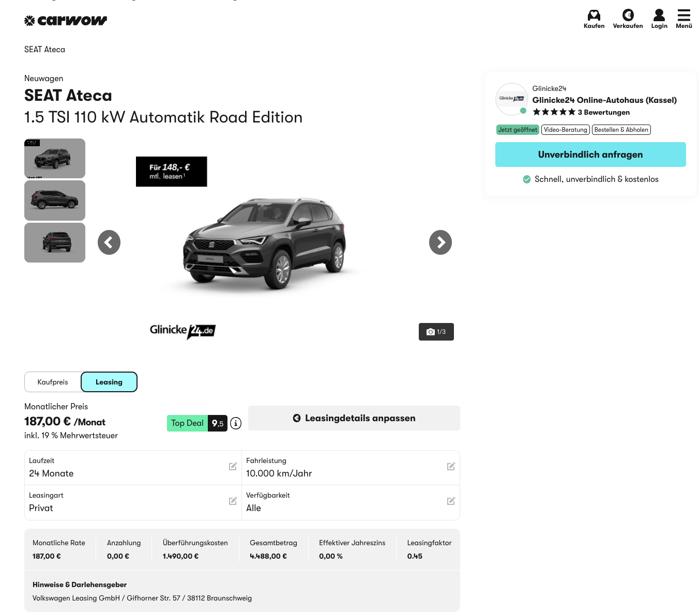The image size is (699, 616).
Task: Advance to next car photo
Action: [x=440, y=242]
